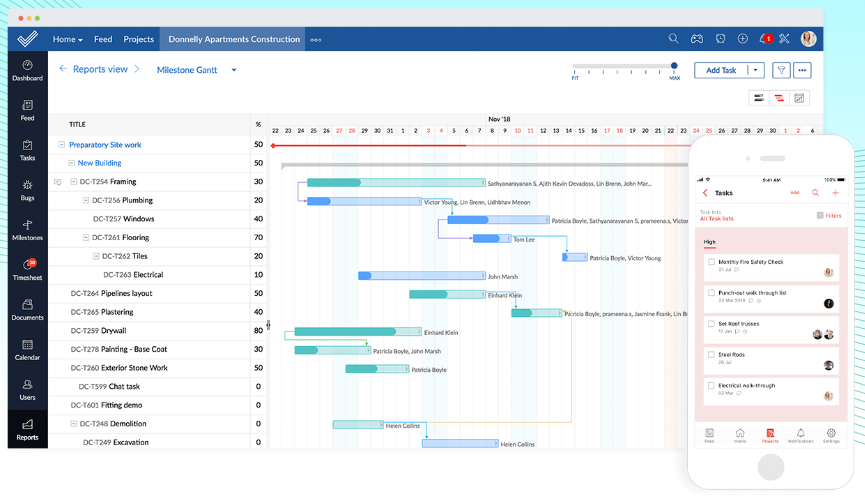The image size is (865, 500).
Task: Mark Set Roof trusses as complete
Action: 711,324
